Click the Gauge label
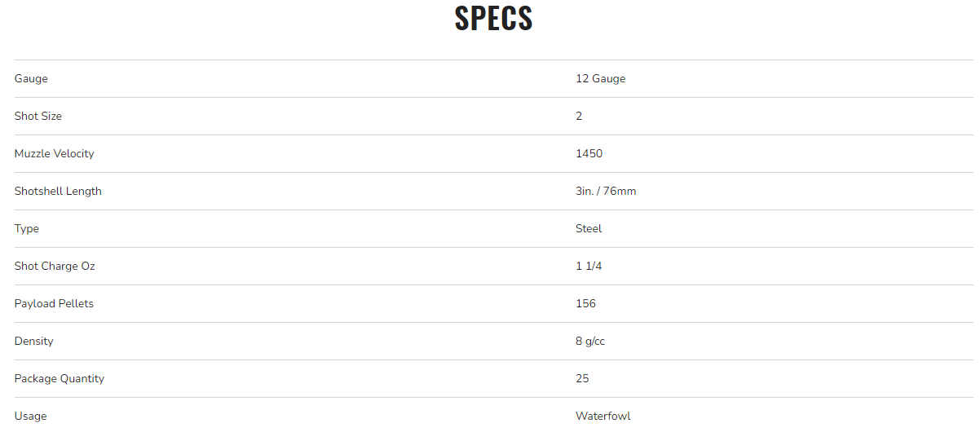 click(x=31, y=79)
